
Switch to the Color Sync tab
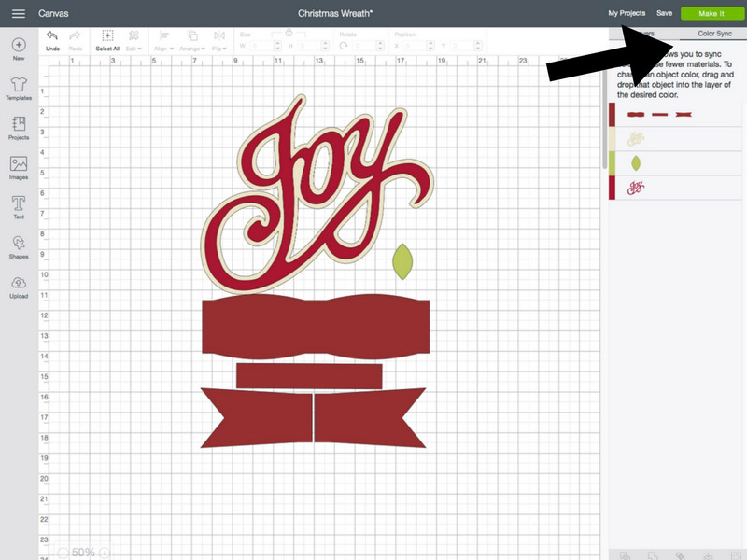coord(714,34)
